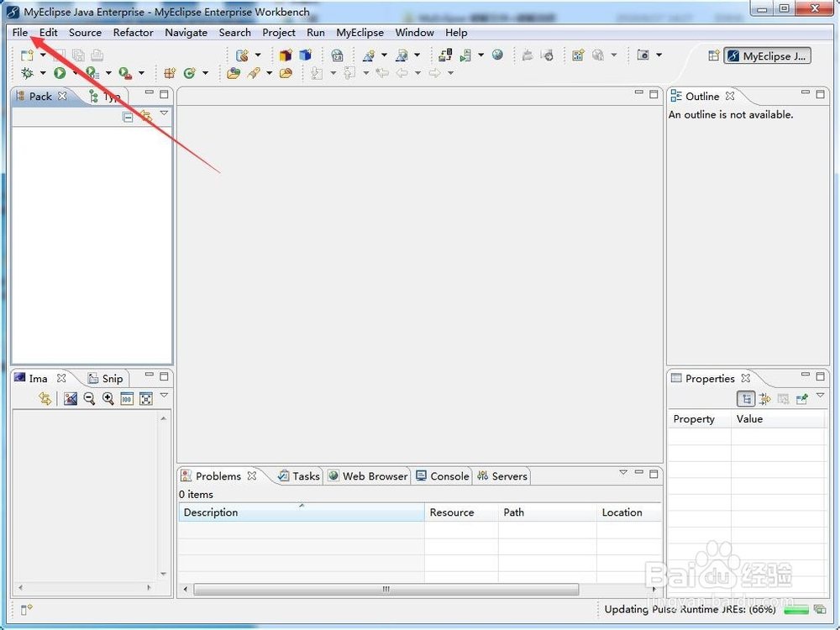
Task: Select the MyEclipse J... perspective button
Action: (767, 55)
